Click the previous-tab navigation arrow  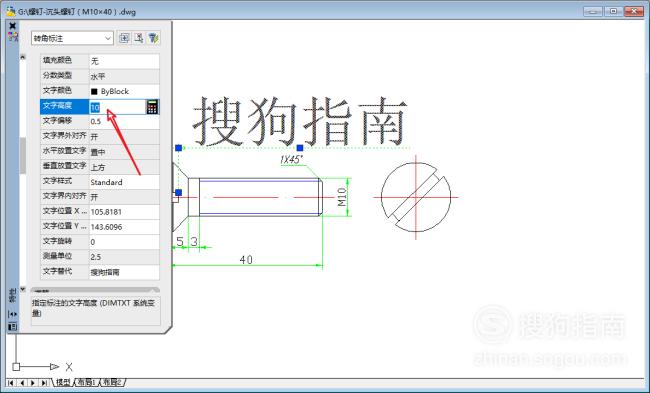(22, 383)
